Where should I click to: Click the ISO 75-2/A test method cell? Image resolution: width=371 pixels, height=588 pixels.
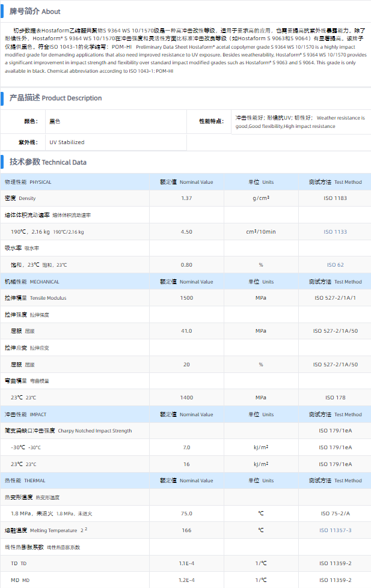click(336, 514)
